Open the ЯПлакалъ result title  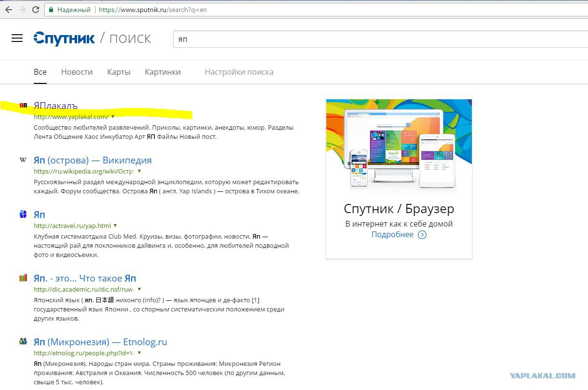tap(55, 106)
